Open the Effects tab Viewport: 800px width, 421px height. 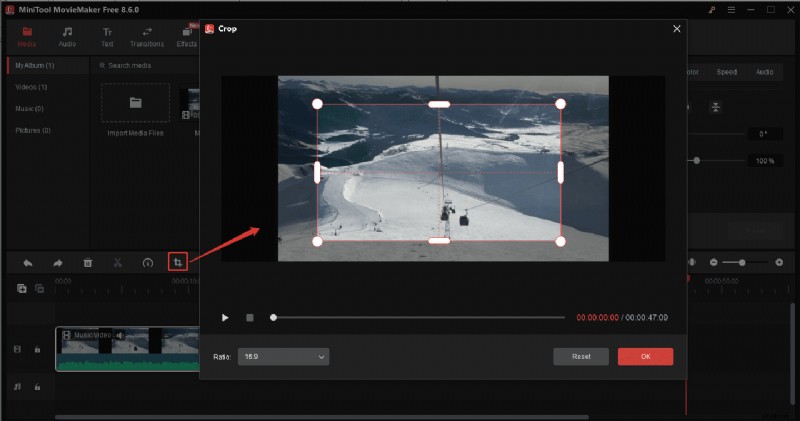187,37
